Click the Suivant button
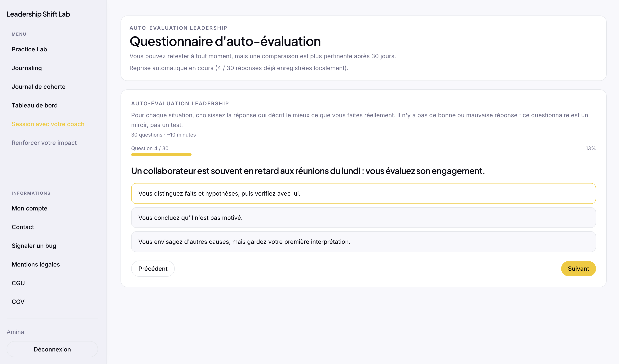This screenshot has height=364, width=619. [578, 268]
